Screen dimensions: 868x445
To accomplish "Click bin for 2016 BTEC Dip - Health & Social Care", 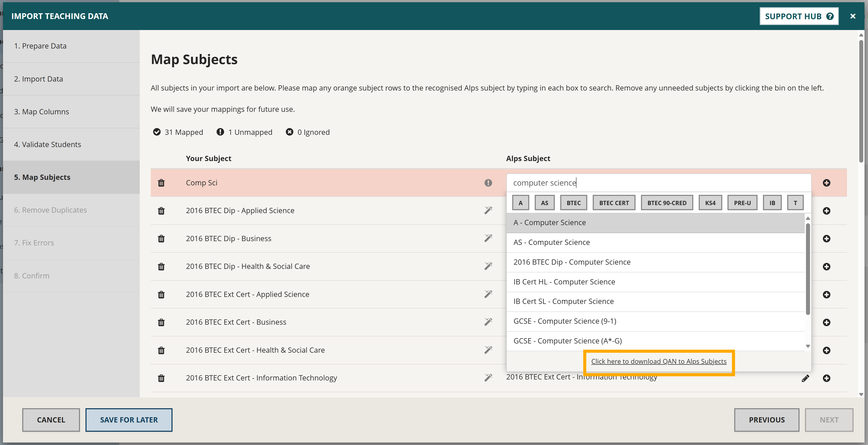I will pyautogui.click(x=161, y=267).
